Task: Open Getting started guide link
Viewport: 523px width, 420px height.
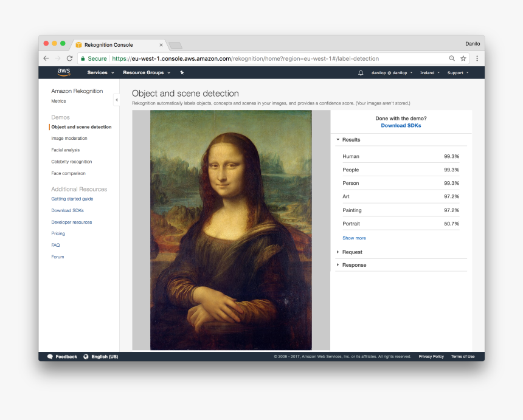Action: tap(72, 199)
